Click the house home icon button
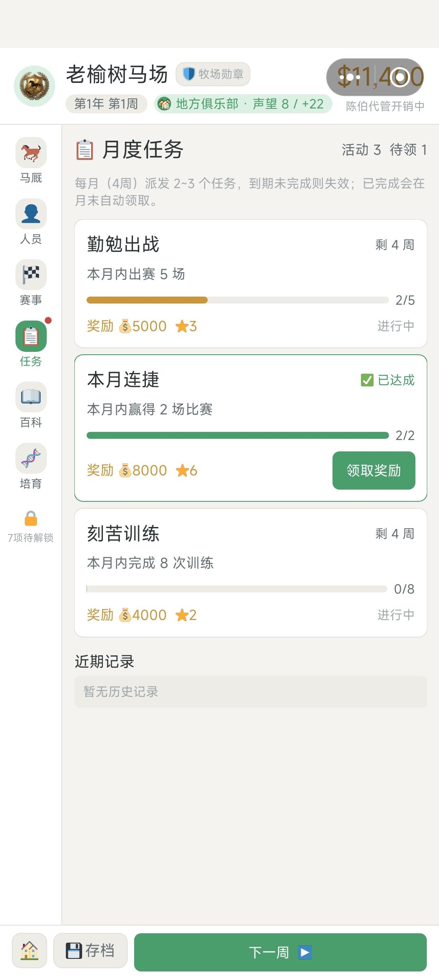Screen dimensions: 439x980 pyautogui.click(x=29, y=951)
